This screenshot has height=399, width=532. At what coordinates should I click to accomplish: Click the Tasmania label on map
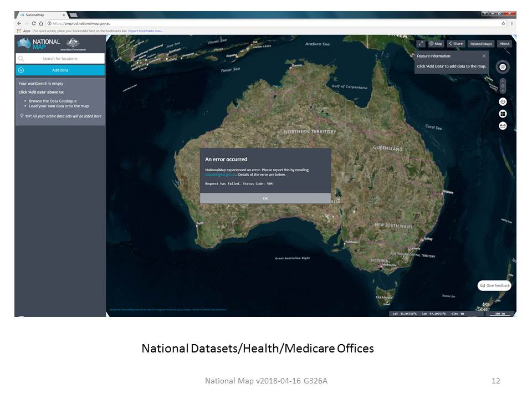384,298
